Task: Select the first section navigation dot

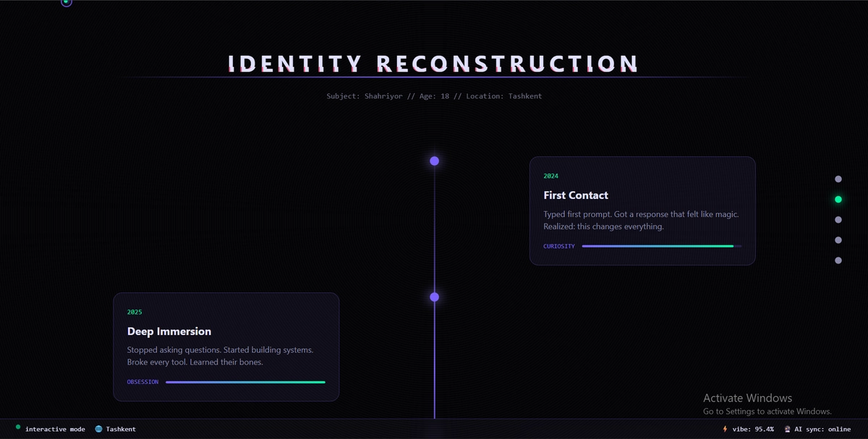Action: [x=838, y=179]
